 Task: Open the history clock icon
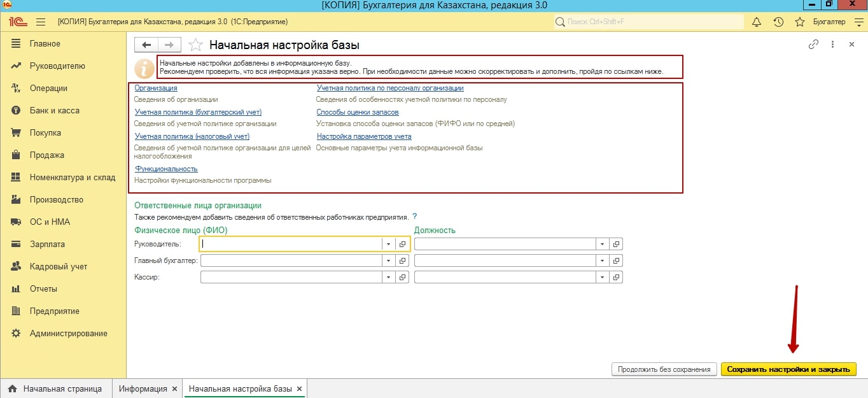coord(778,22)
